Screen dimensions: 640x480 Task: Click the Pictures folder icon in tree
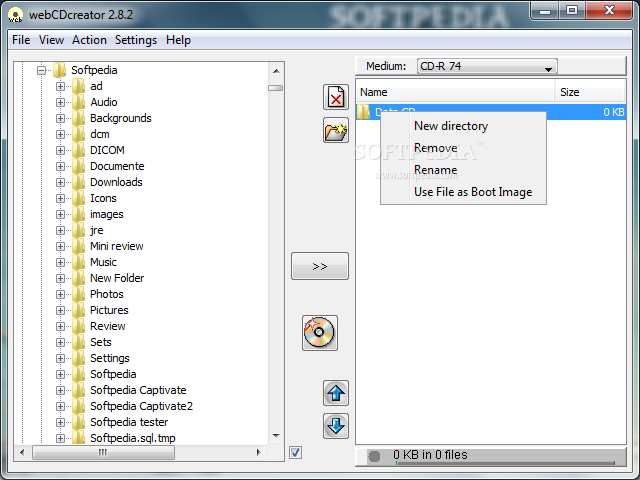click(78, 310)
